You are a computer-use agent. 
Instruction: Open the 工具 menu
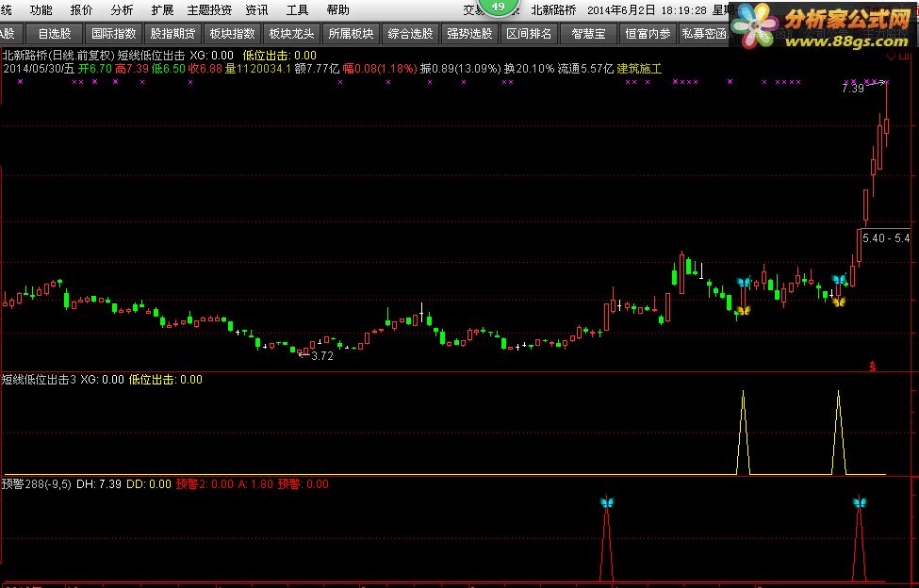pyautogui.click(x=297, y=10)
